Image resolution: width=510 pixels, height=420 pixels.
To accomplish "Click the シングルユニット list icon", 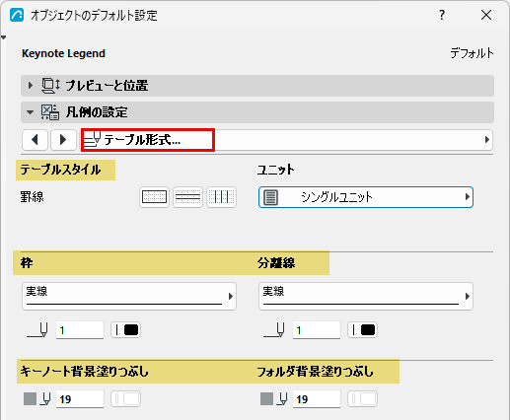I will click(270, 197).
